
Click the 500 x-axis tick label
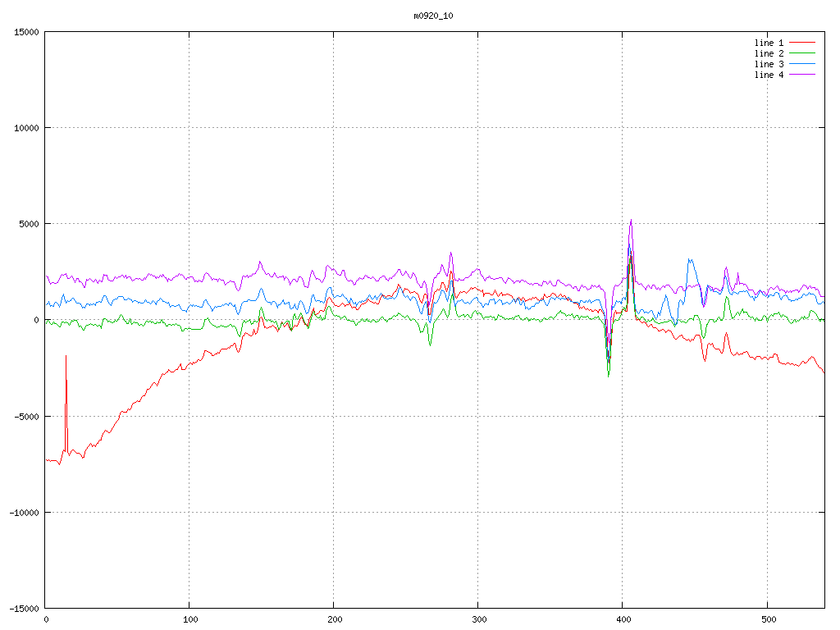[766, 619]
